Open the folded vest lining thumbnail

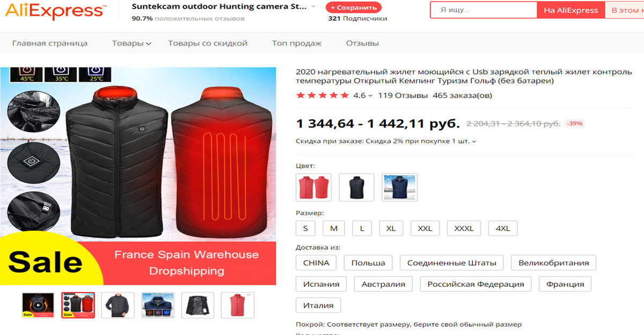197,305
